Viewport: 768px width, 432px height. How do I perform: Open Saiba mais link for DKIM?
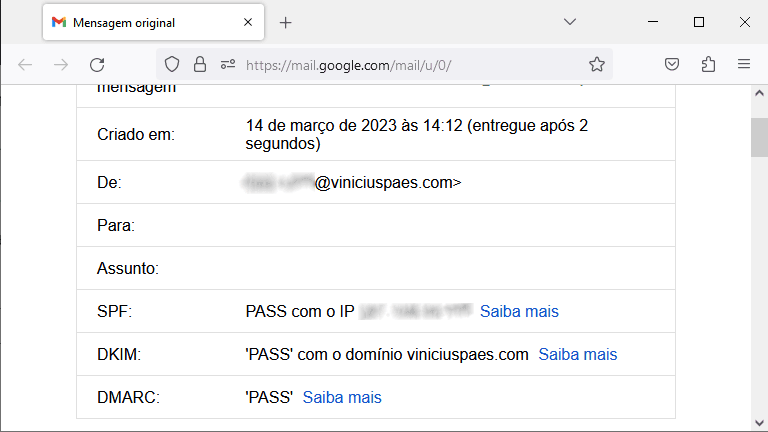pos(577,354)
